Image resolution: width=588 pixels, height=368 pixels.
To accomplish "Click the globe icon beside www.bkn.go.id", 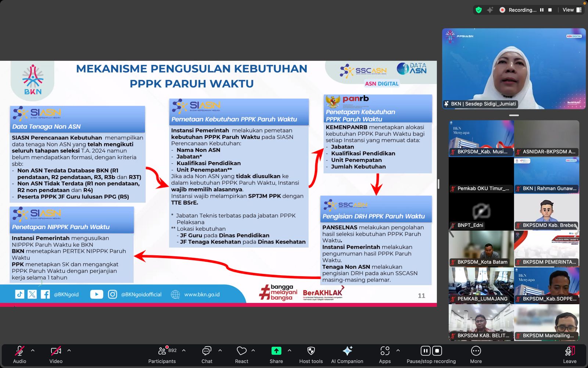I will coord(175,294).
